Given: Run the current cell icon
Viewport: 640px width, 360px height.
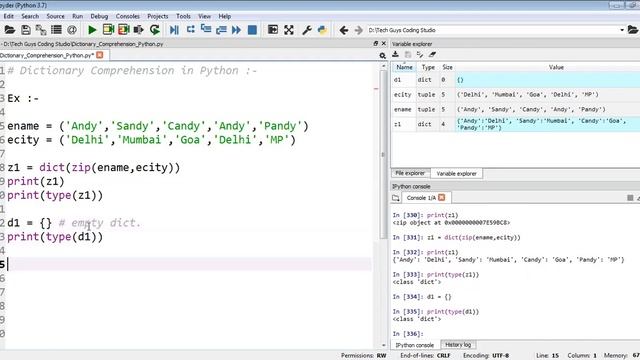Looking at the screenshot, I should (x=108, y=30).
